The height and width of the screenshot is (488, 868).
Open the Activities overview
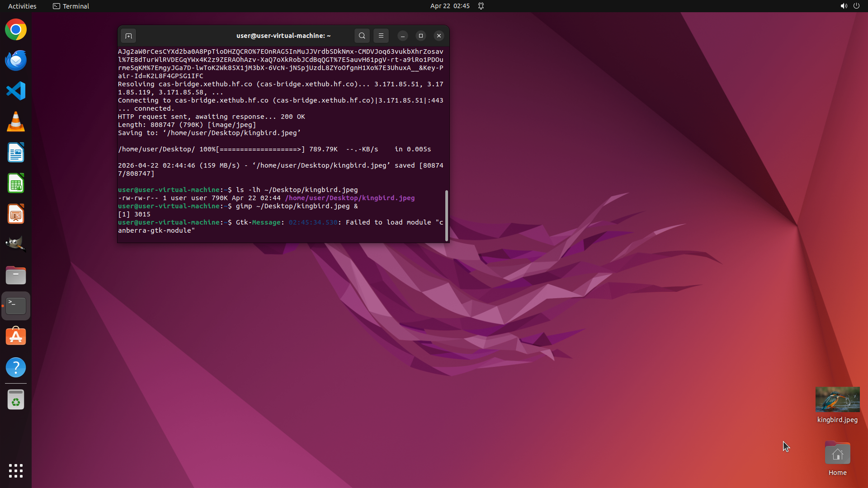click(22, 6)
